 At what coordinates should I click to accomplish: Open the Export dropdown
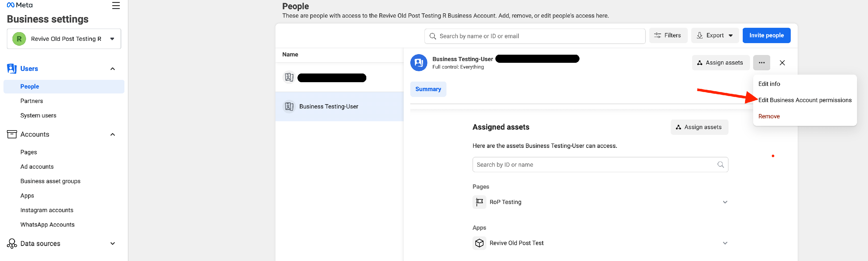click(x=715, y=35)
